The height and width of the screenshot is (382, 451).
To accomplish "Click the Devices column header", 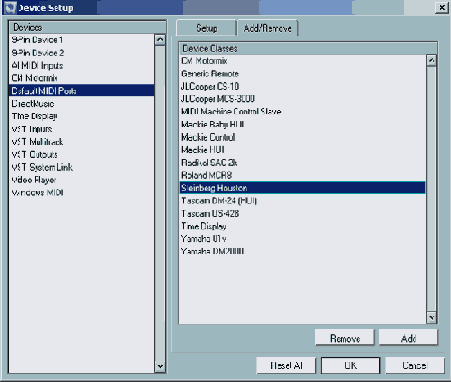I will pyautogui.click(x=88, y=27).
